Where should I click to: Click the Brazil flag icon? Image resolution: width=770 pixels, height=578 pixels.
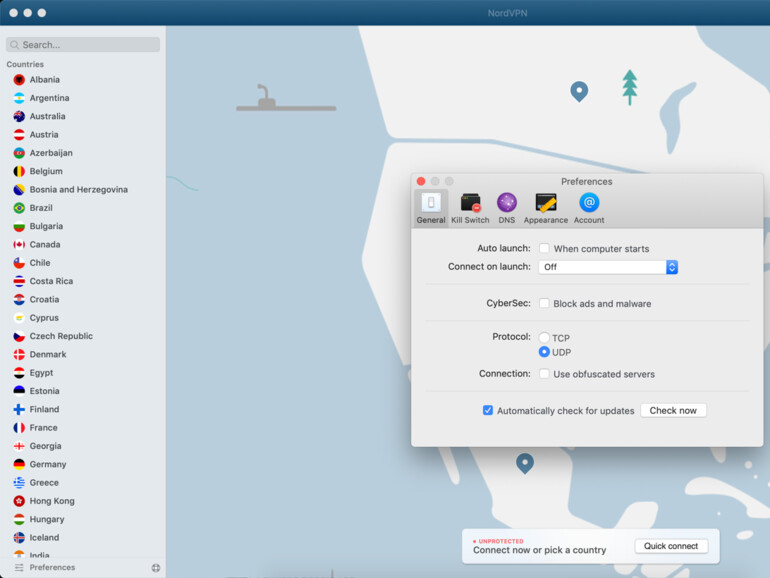pos(19,208)
